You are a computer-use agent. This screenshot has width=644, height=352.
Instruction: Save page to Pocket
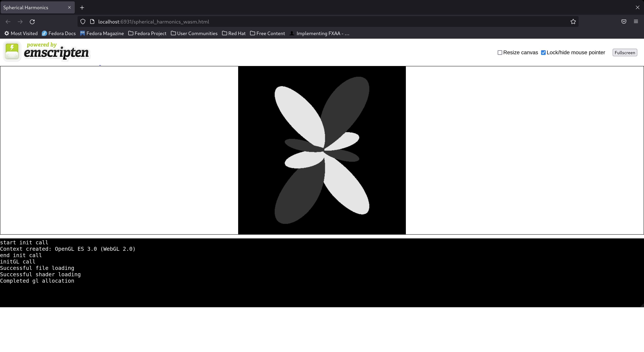(x=624, y=21)
